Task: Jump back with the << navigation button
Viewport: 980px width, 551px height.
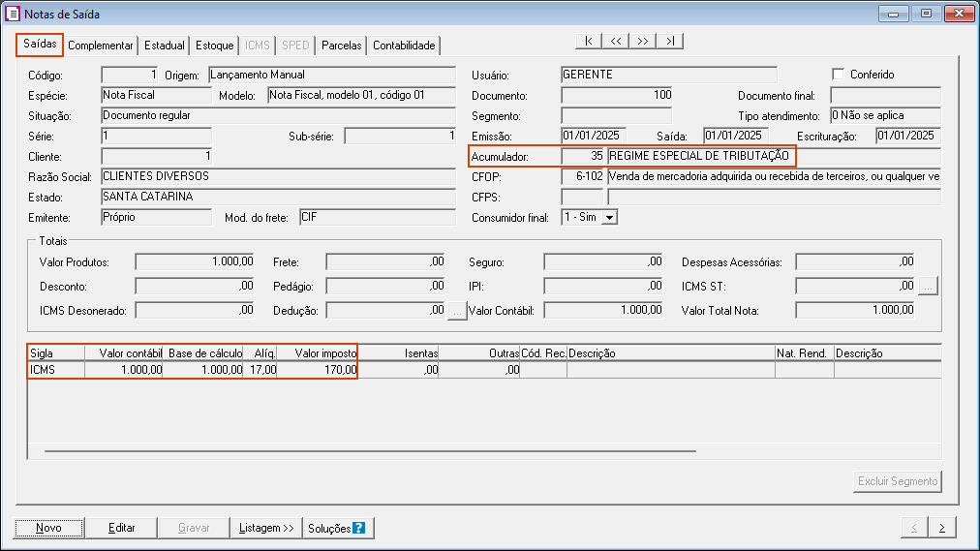Action: tap(615, 41)
